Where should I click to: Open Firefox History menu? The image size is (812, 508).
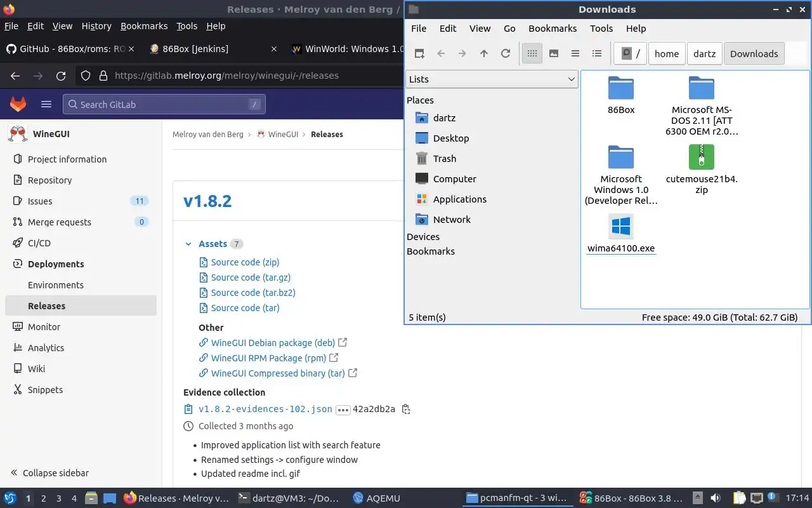[96, 26]
